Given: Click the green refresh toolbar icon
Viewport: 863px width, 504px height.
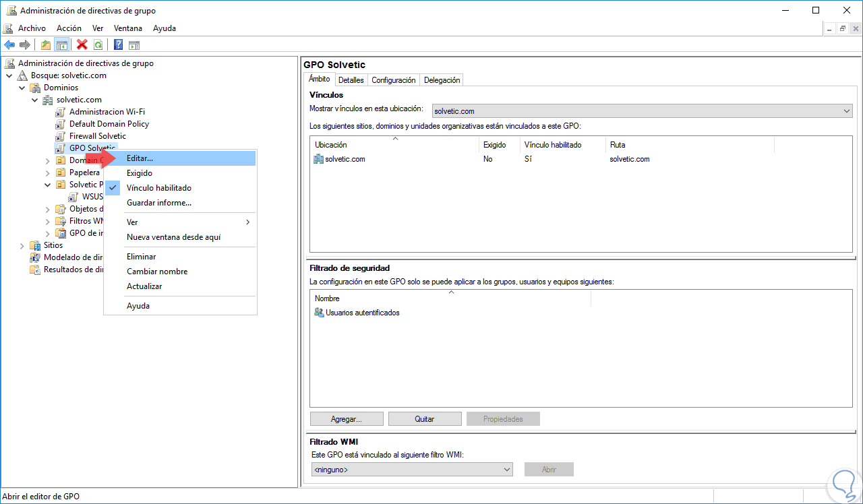Looking at the screenshot, I should pyautogui.click(x=98, y=44).
